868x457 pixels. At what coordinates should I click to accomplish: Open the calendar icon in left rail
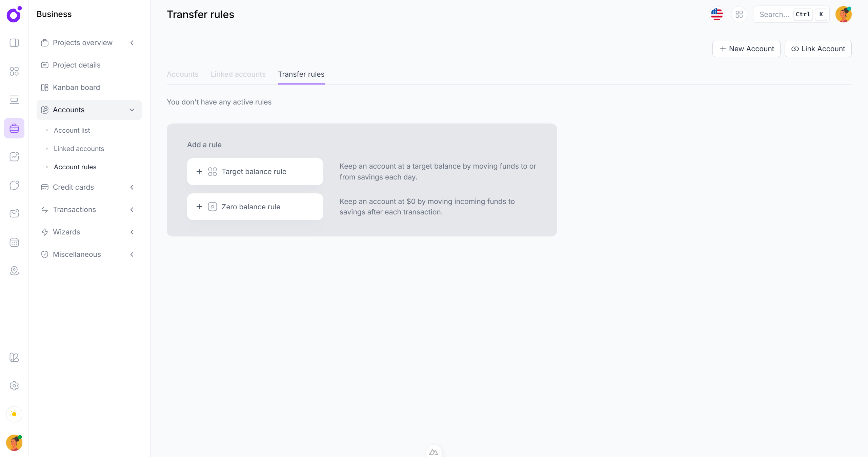coord(14,242)
